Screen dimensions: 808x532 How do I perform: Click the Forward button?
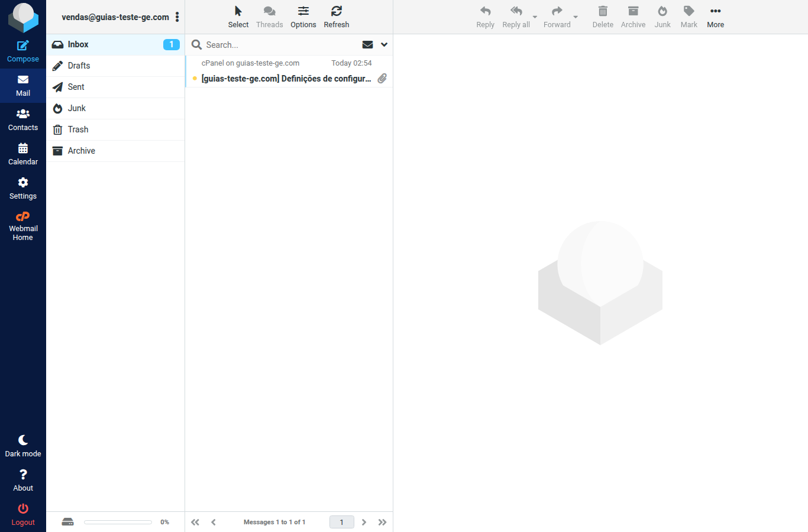(x=557, y=17)
